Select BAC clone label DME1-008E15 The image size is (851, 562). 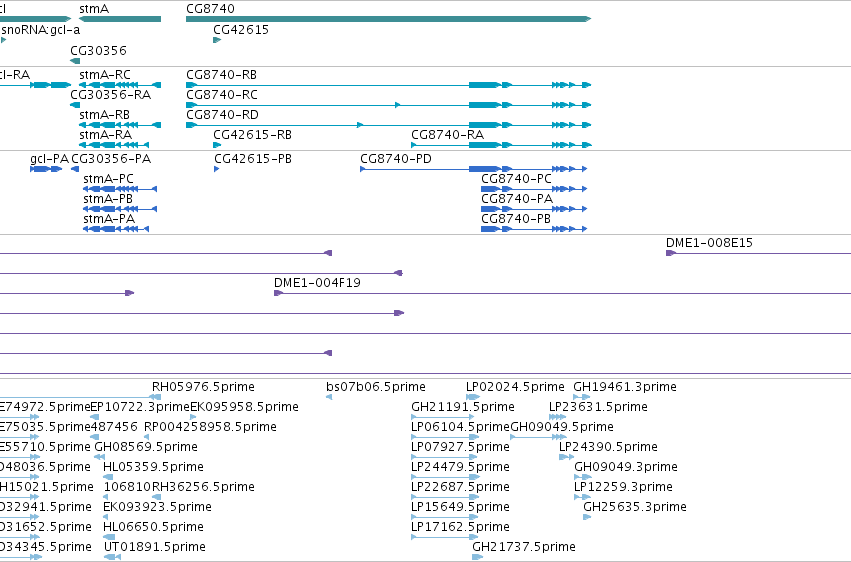coord(709,243)
